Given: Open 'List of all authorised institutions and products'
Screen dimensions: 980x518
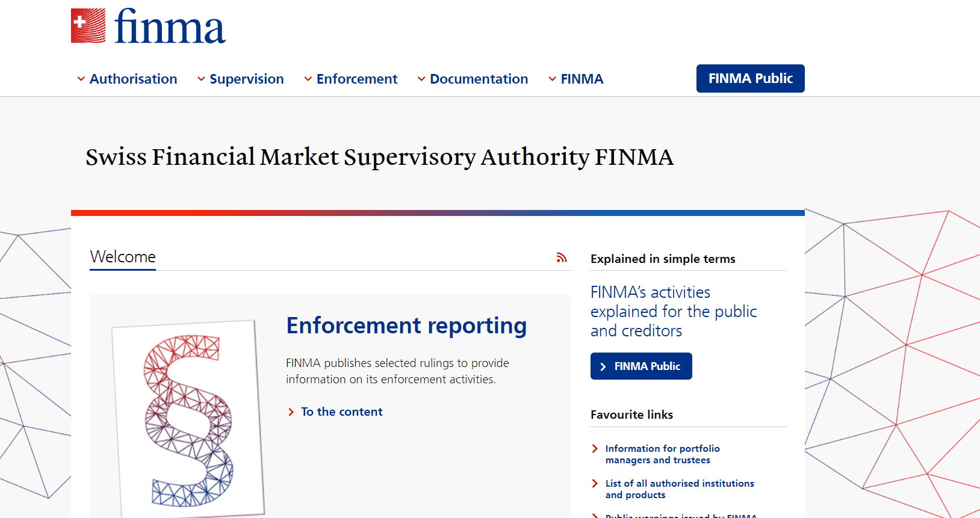Looking at the screenshot, I should tap(680, 489).
